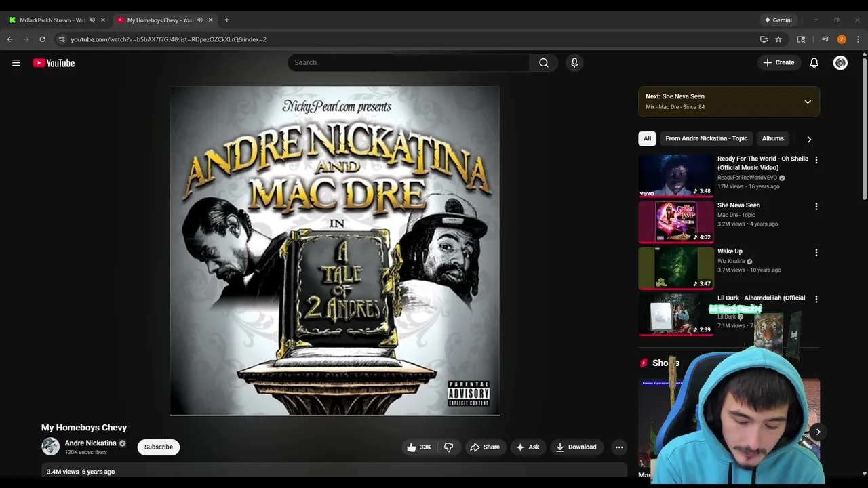The width and height of the screenshot is (868, 488).
Task: Open options for Lil Durk video
Action: [x=816, y=299]
